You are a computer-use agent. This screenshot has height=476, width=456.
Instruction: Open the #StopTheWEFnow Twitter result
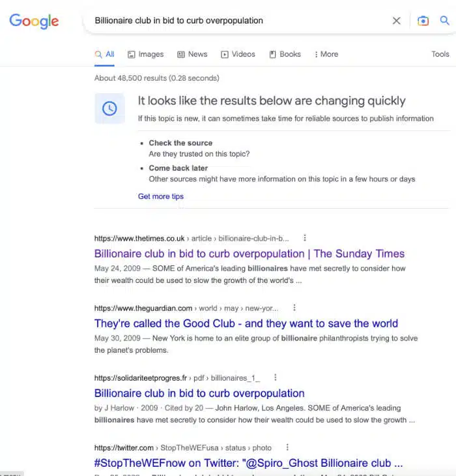pyautogui.click(x=248, y=463)
